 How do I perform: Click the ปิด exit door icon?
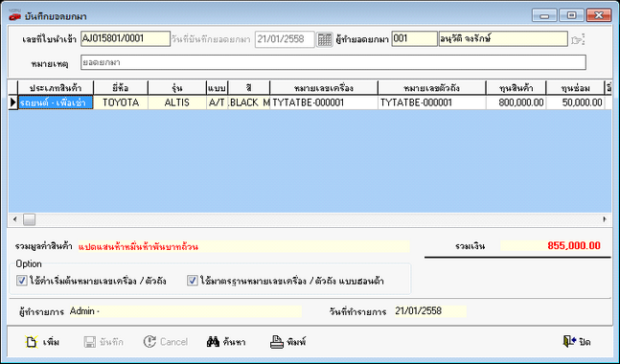(569, 341)
